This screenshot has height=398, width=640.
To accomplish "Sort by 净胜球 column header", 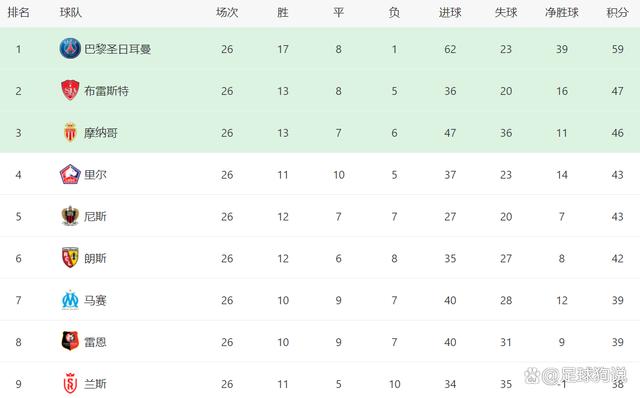I will tap(562, 13).
